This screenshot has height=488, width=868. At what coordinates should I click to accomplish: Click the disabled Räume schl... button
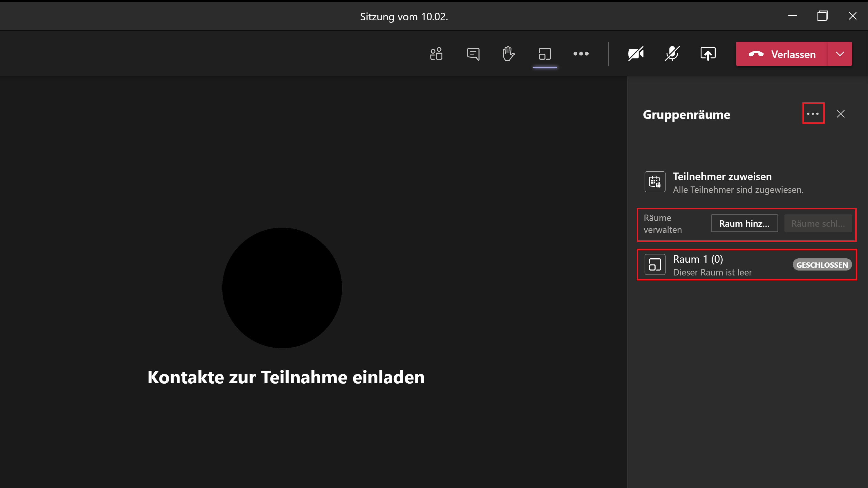(818, 223)
